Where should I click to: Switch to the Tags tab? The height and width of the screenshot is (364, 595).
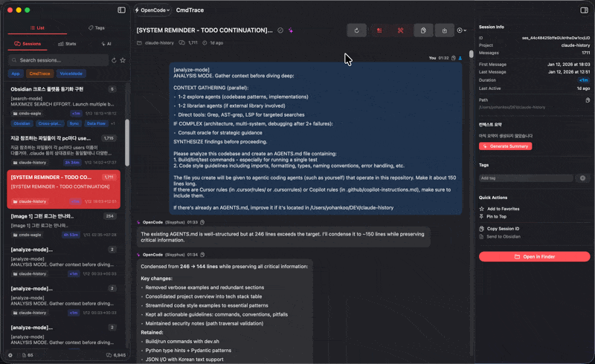click(97, 27)
